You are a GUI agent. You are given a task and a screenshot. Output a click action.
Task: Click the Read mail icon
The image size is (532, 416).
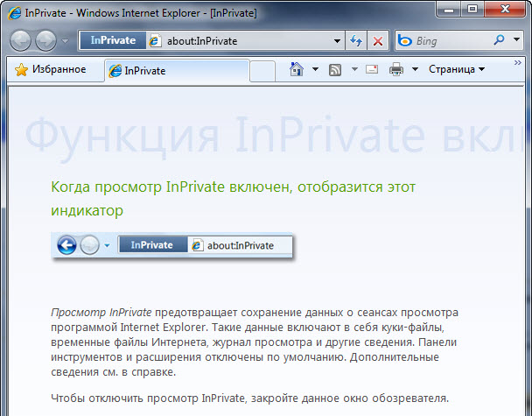click(372, 69)
